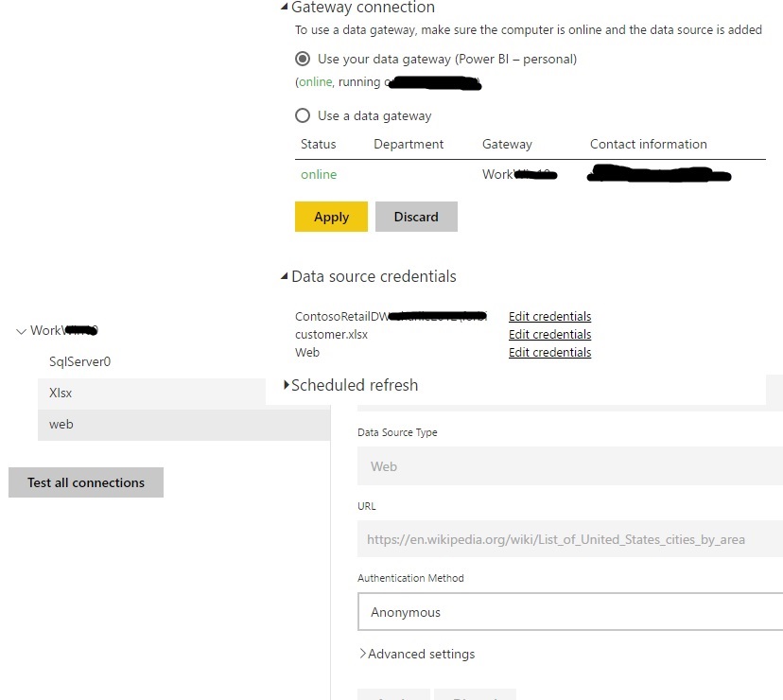The image size is (783, 700).
Task: Select Xlsx data source
Action: [152, 394]
